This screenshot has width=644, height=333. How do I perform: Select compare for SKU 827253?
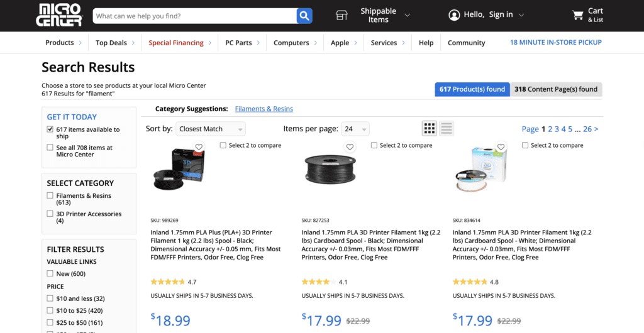374,145
